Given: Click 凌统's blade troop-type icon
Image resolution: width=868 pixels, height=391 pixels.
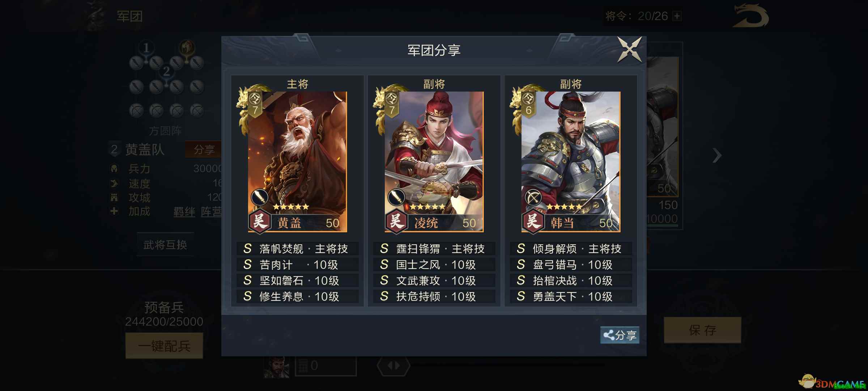Looking at the screenshot, I should tap(396, 197).
